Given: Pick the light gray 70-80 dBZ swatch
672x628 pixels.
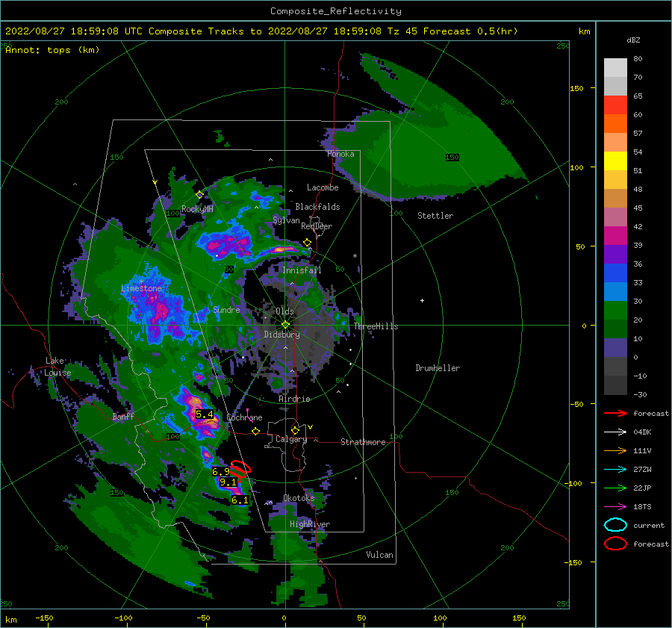Looking at the screenshot, I should pos(615,68).
